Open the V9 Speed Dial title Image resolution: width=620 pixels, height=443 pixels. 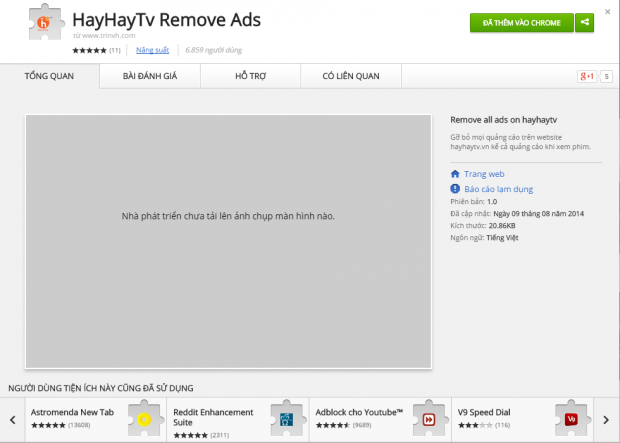point(484,412)
